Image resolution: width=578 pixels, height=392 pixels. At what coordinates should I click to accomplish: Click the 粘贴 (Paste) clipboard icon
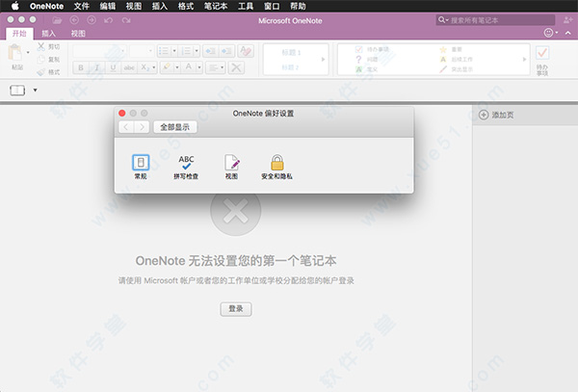tap(15, 53)
